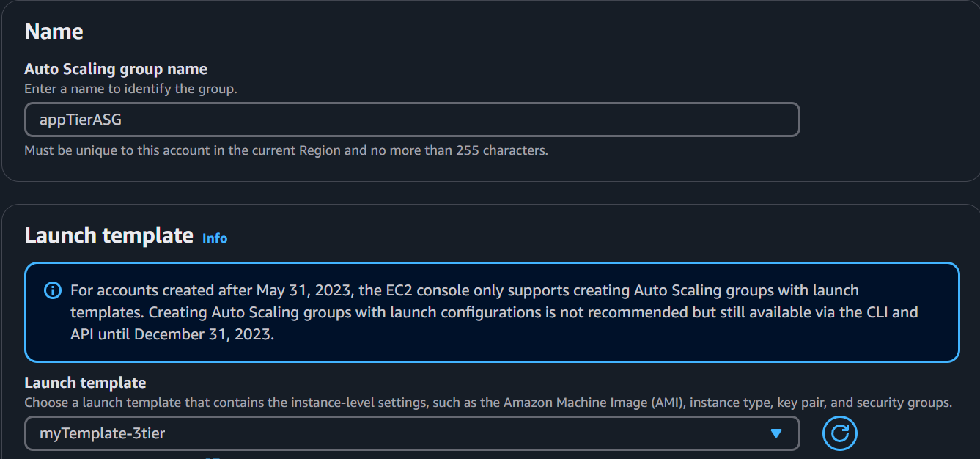The image size is (980, 459).
Task: Click the Auto Scaling group name label
Action: (x=116, y=69)
